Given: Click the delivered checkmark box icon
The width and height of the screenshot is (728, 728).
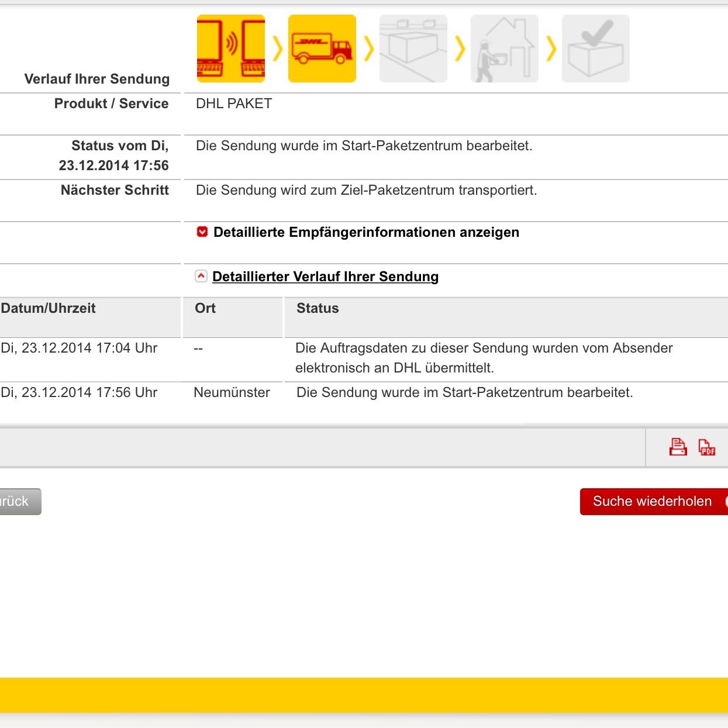Looking at the screenshot, I should click(595, 49).
